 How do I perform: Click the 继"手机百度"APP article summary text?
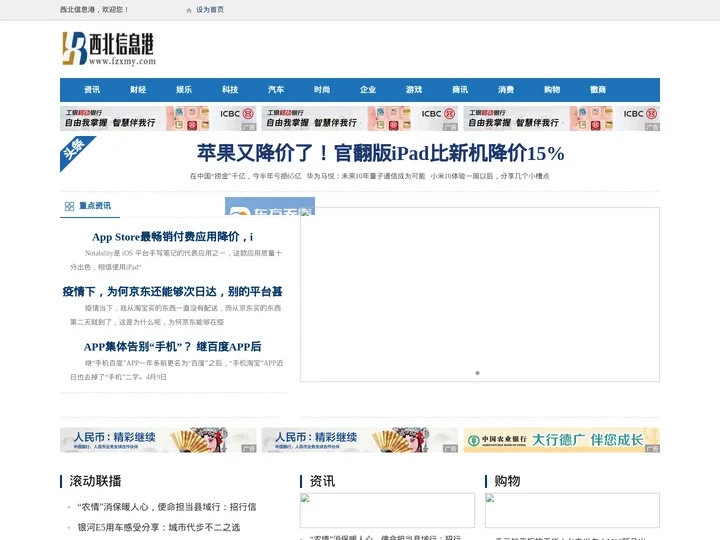coord(176,370)
